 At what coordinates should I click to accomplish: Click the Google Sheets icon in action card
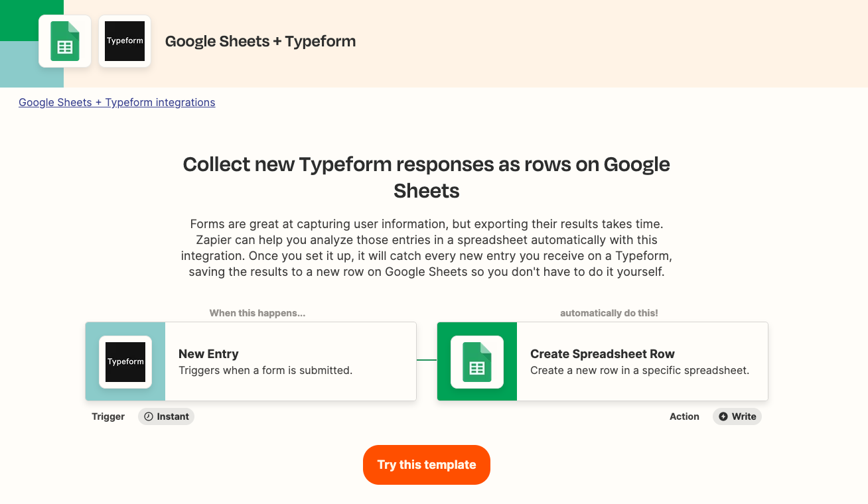click(x=477, y=361)
